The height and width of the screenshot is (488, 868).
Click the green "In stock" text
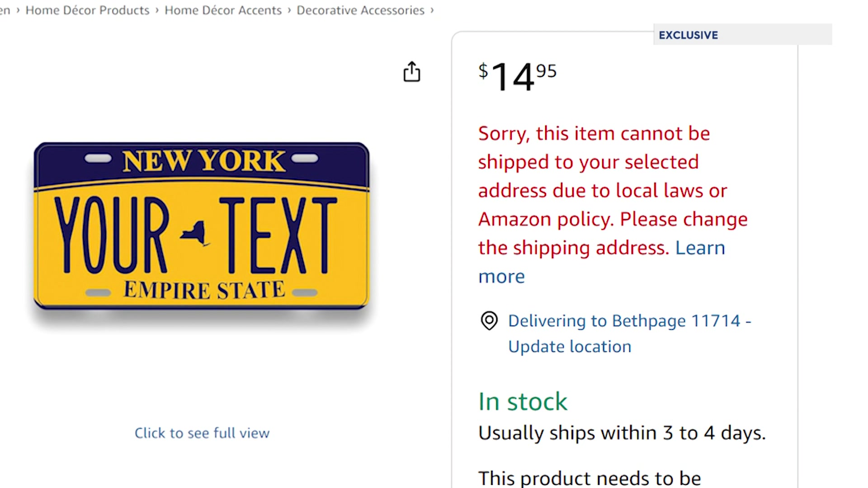point(523,402)
